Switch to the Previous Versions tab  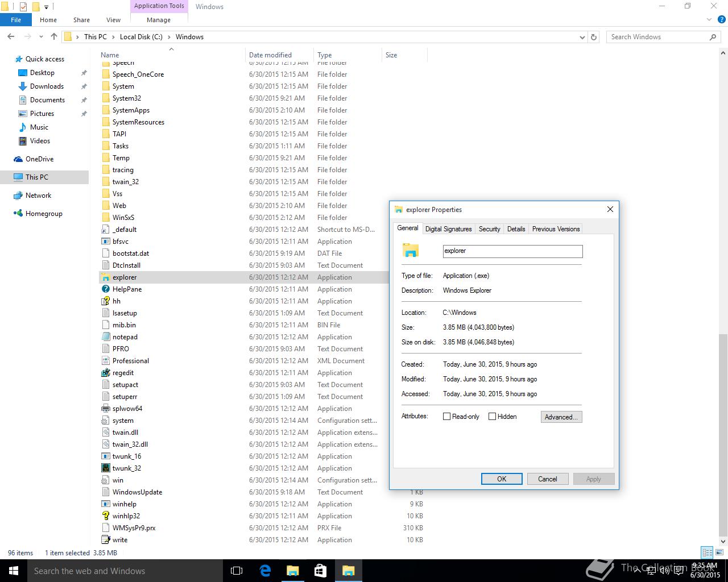556,229
